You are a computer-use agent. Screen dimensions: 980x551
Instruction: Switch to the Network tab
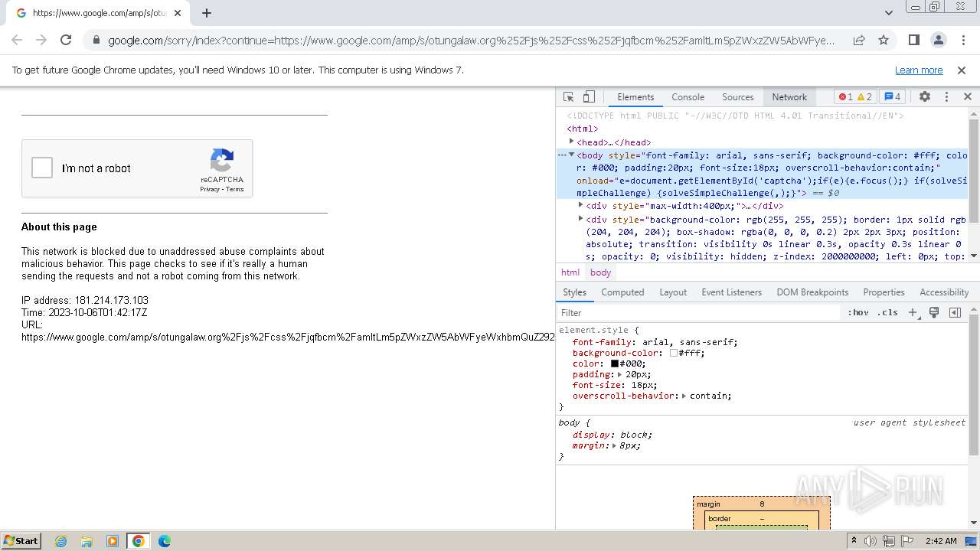[789, 97]
